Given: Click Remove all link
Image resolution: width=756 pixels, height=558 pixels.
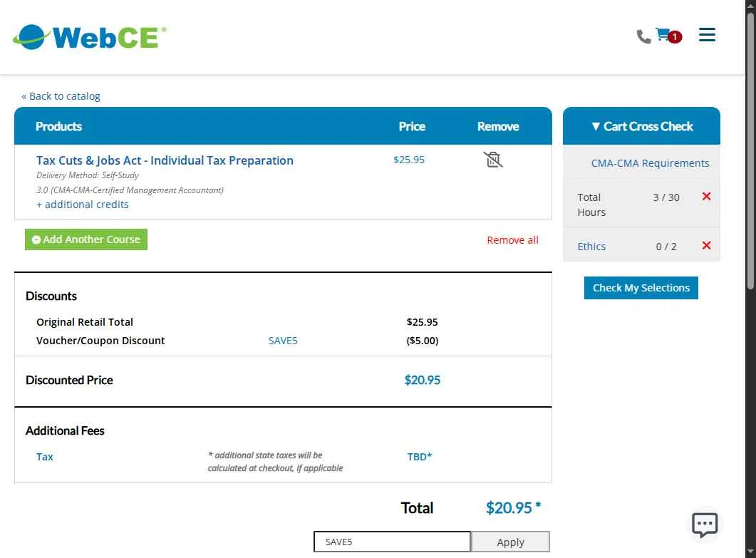Looking at the screenshot, I should tap(512, 240).
